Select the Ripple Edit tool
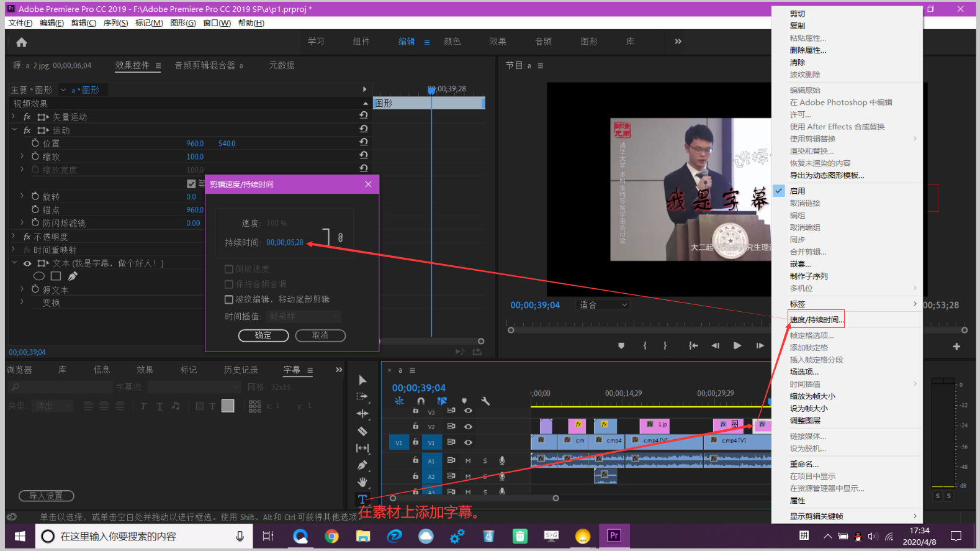 [362, 414]
